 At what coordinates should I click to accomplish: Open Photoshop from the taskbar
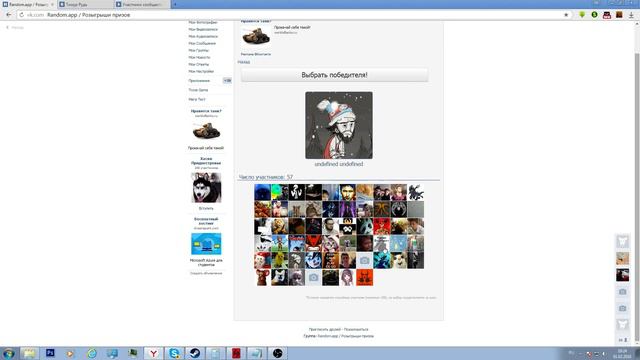50,353
